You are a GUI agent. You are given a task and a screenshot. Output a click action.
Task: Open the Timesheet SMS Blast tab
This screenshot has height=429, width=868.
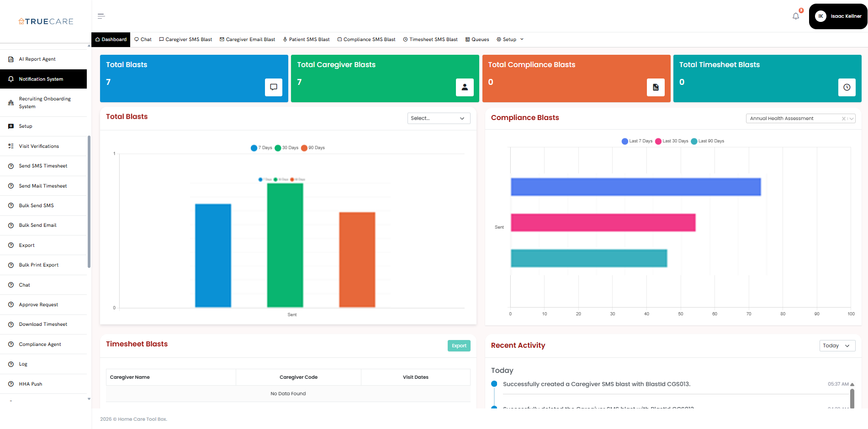430,40
